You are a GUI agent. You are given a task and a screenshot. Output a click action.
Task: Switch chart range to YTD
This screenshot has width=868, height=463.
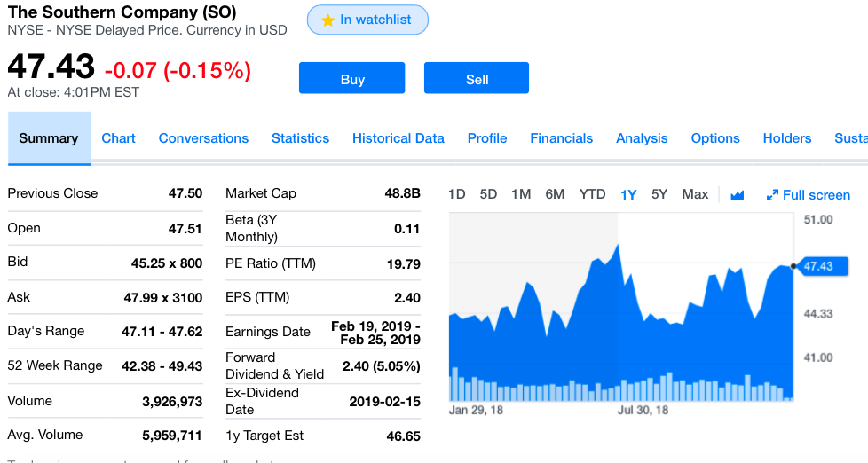tap(592, 194)
